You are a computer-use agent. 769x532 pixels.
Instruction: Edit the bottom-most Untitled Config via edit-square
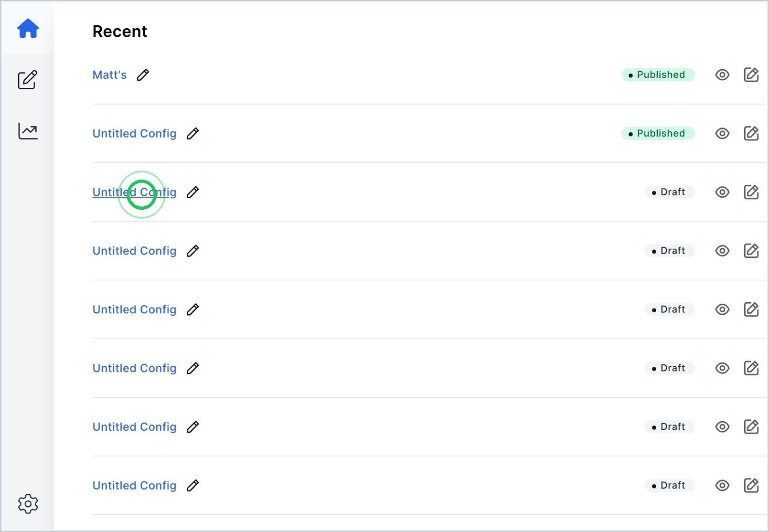[751, 485]
